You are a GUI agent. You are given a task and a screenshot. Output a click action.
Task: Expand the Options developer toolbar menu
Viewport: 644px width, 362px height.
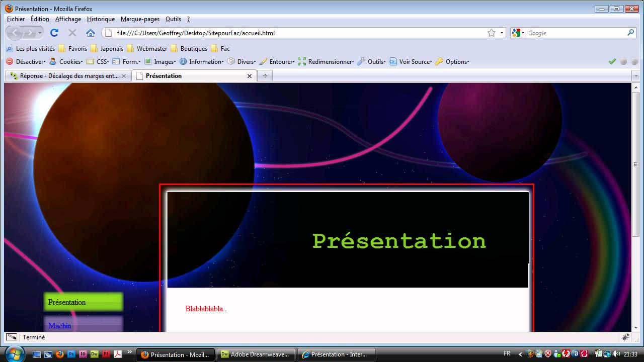[x=452, y=62]
